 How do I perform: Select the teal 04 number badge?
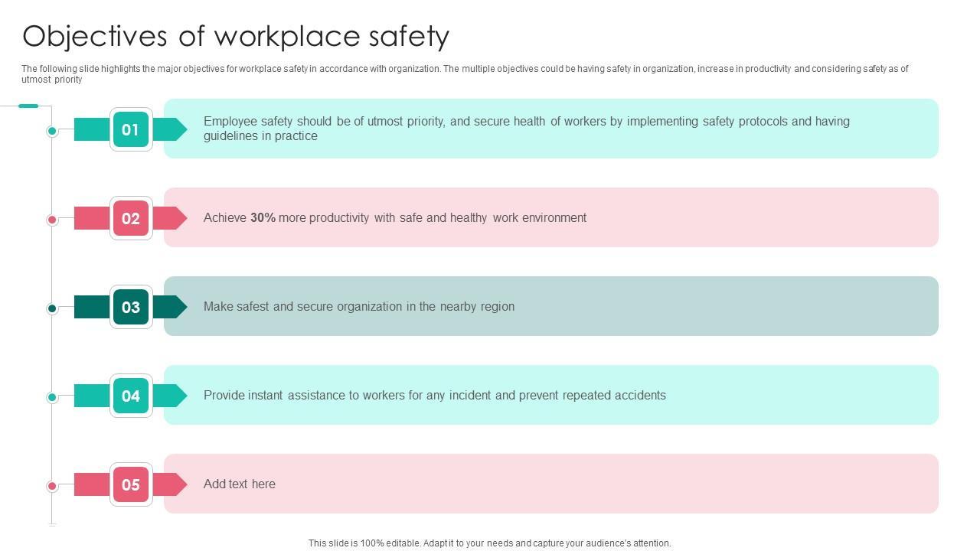[131, 396]
